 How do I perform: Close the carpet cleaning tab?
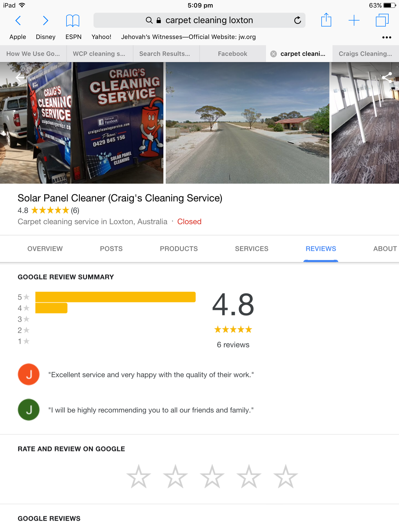pos(274,54)
